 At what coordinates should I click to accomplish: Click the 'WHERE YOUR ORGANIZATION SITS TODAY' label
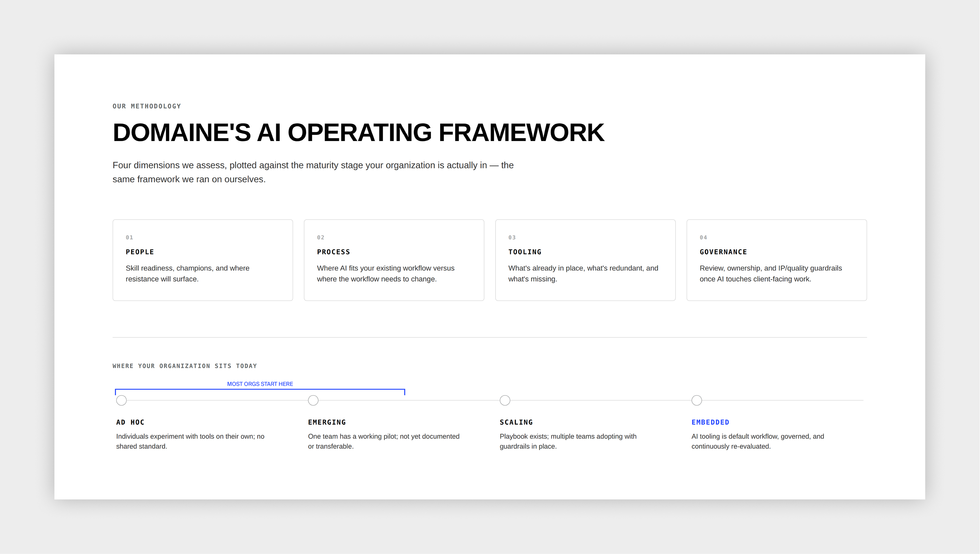coord(185,366)
